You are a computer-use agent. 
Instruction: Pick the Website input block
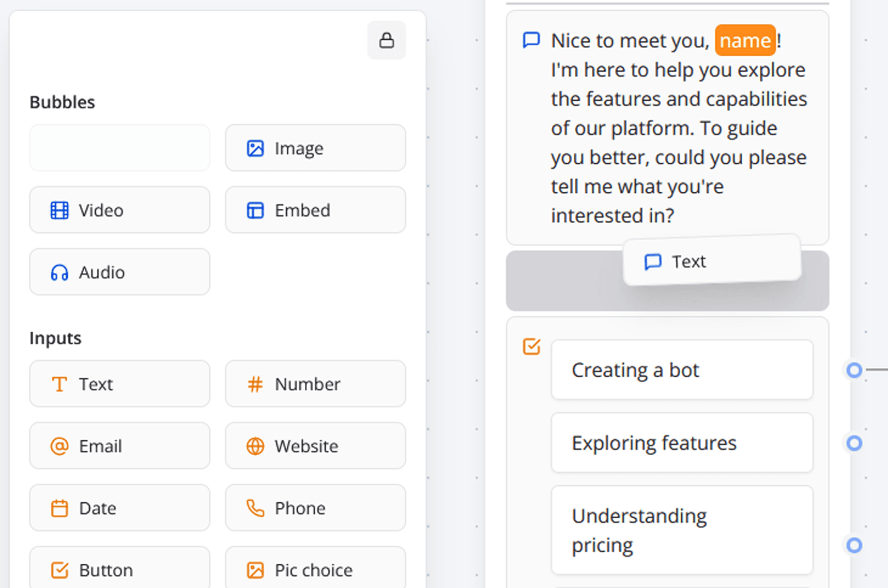(315, 446)
